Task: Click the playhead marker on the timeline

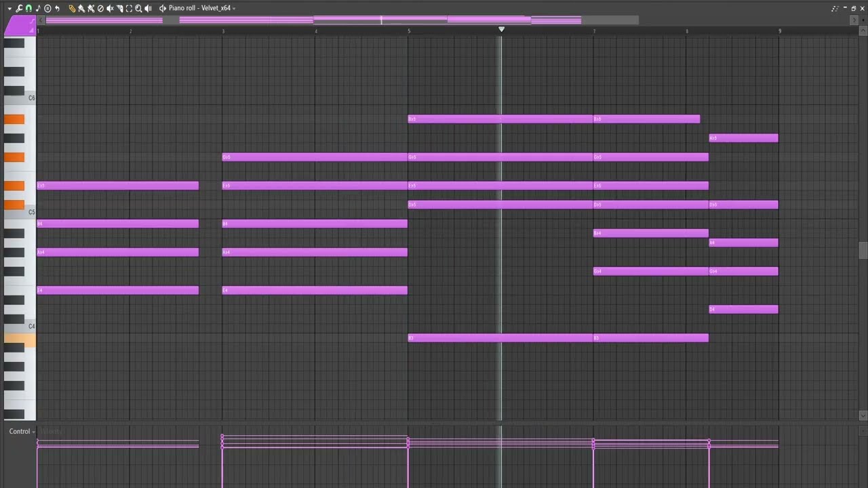Action: pos(501,29)
